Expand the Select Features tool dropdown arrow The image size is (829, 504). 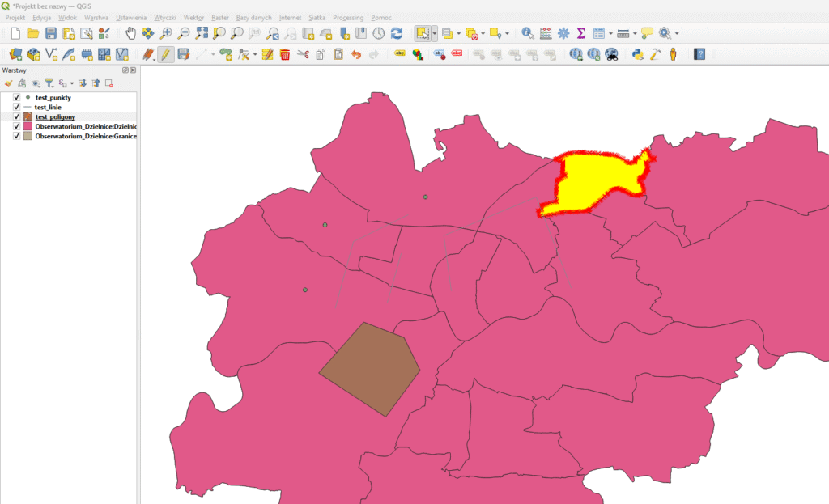click(435, 33)
